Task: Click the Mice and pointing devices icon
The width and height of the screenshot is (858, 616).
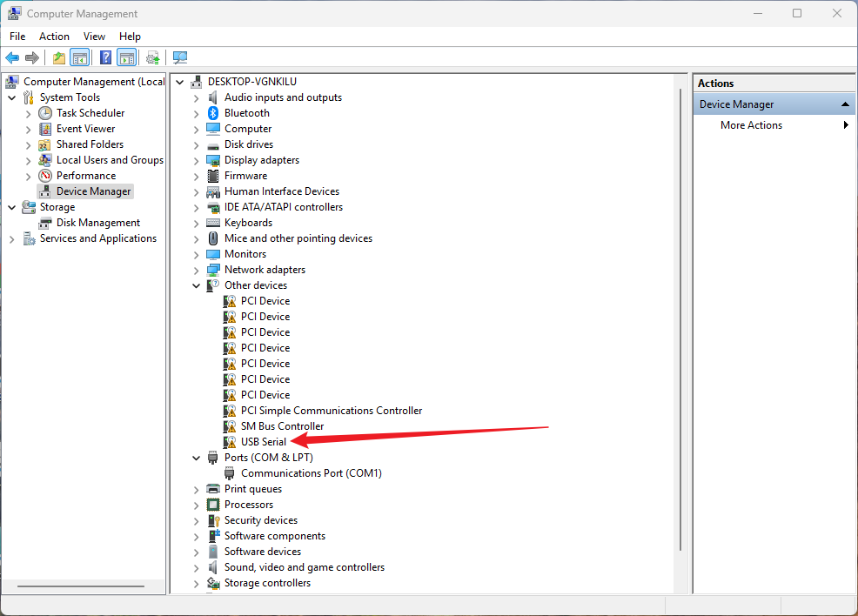Action: 213,238
